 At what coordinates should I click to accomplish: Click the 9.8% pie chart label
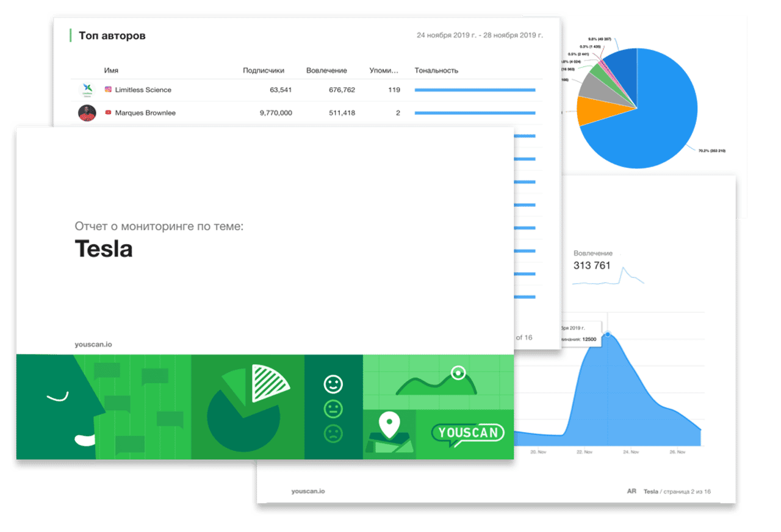[x=600, y=39]
